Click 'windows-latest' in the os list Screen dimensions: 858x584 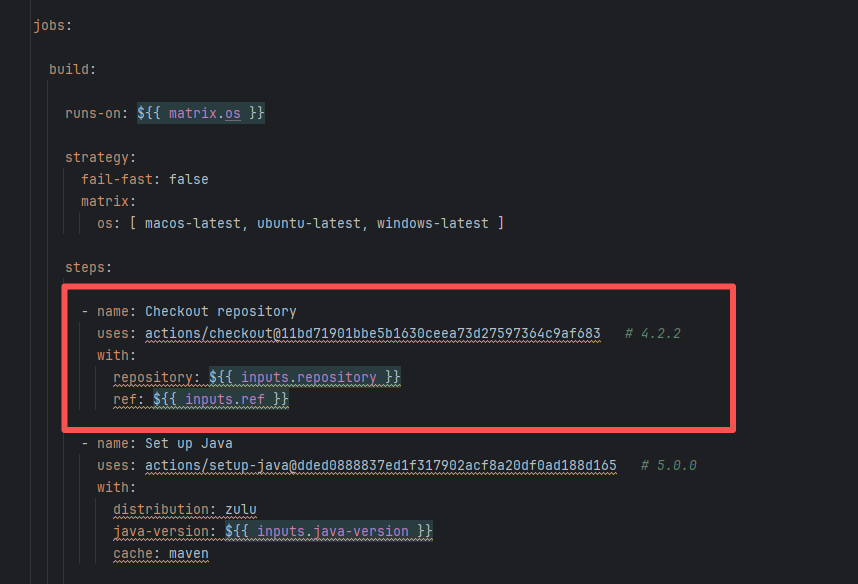tap(432, 223)
